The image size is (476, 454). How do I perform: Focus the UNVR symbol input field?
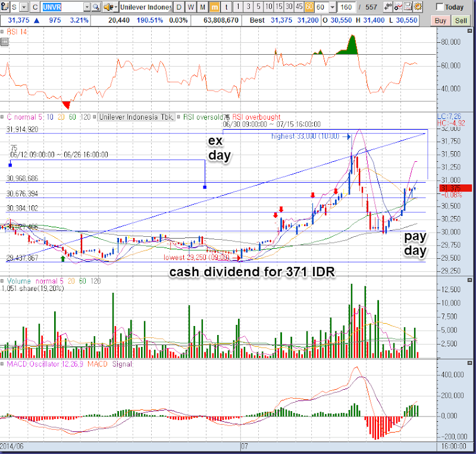pos(62,7)
